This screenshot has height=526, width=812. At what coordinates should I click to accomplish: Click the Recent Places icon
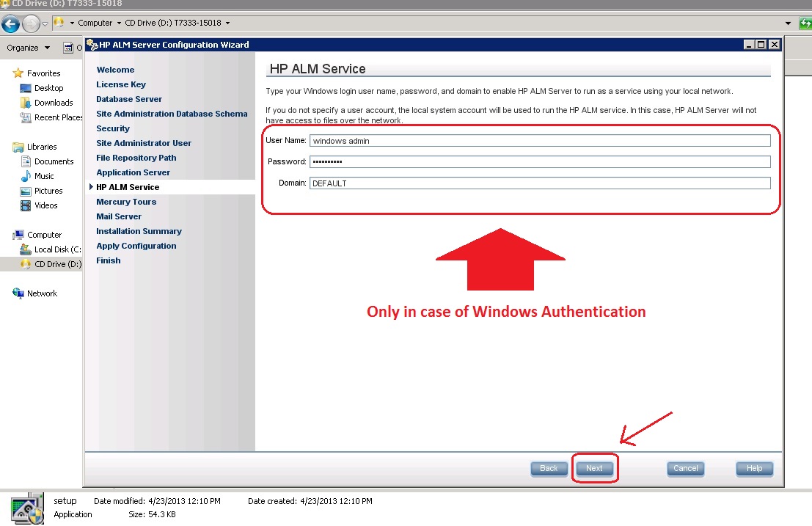point(26,117)
